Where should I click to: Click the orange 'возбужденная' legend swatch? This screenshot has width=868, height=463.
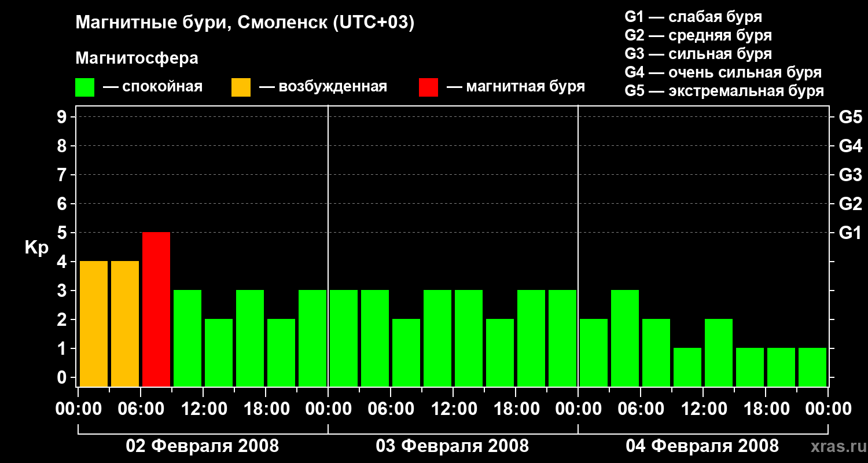tap(241, 87)
